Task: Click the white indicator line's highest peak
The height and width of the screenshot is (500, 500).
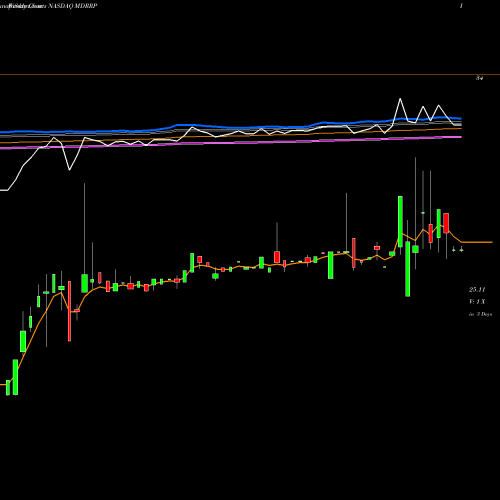Action: 400,99
